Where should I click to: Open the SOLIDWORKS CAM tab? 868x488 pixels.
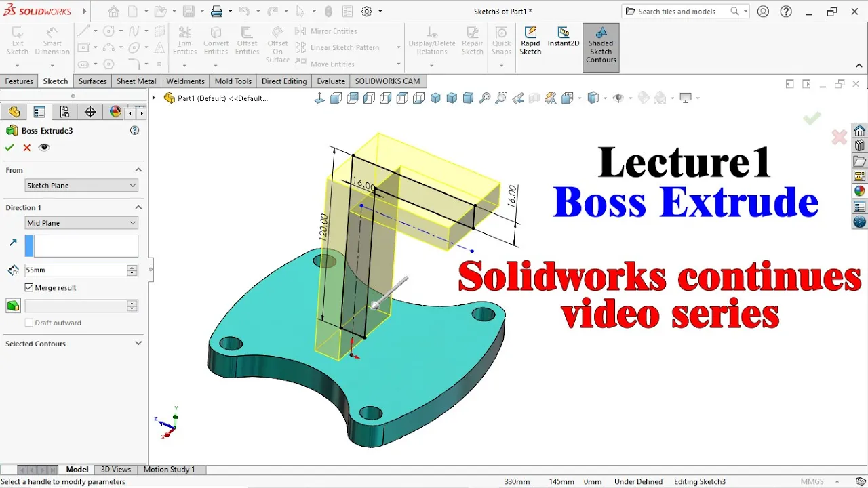click(x=387, y=81)
